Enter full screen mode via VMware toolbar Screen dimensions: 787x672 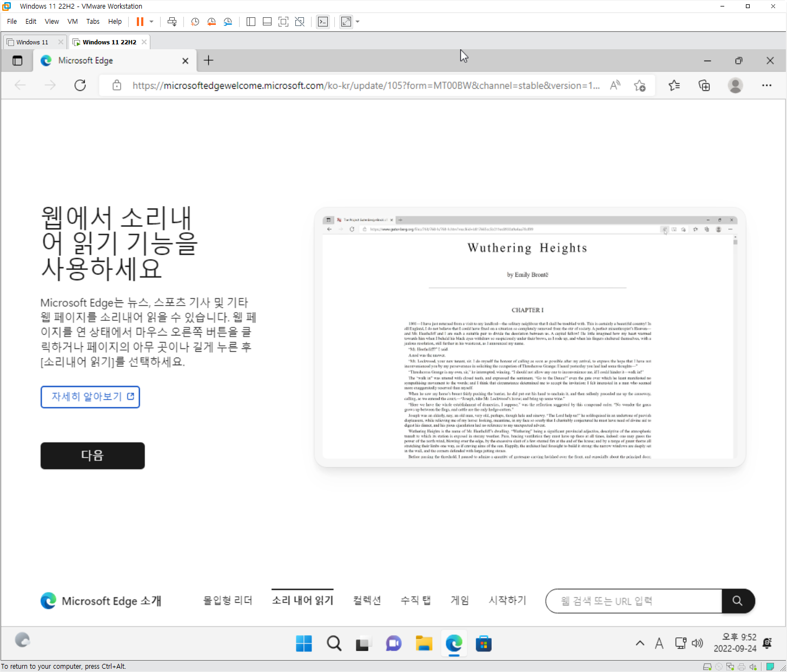(x=283, y=22)
